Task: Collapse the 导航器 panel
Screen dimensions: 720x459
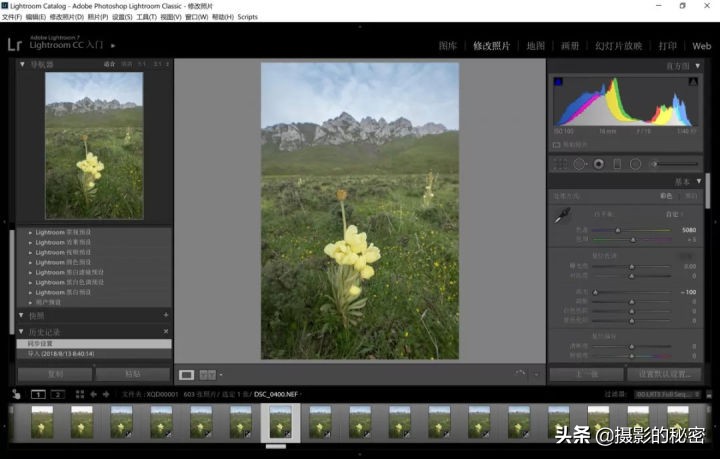Action: pos(23,65)
